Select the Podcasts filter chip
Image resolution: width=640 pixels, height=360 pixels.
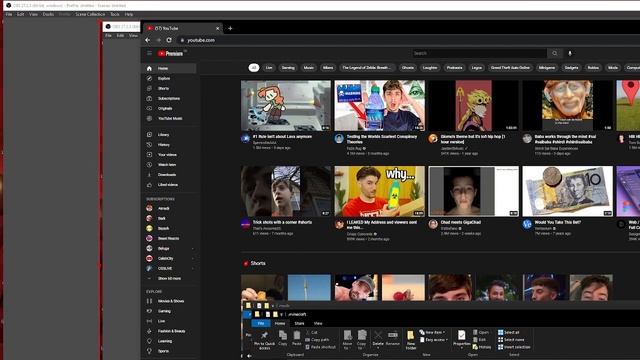click(x=454, y=68)
